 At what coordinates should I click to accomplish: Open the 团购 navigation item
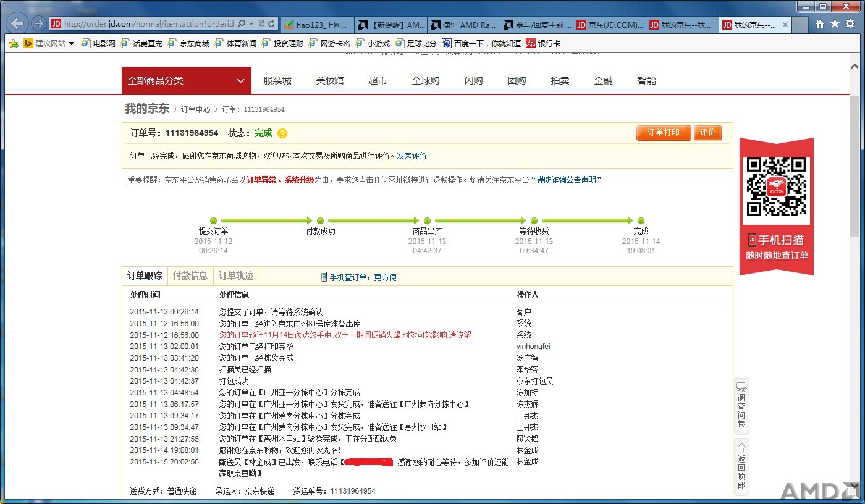517,80
